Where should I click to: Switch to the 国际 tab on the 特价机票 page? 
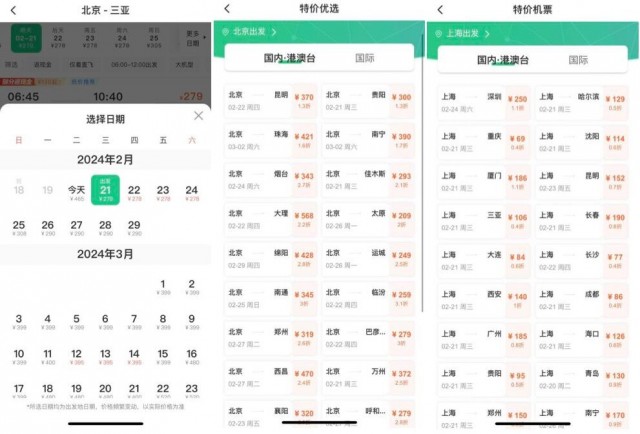pyautogui.click(x=578, y=60)
